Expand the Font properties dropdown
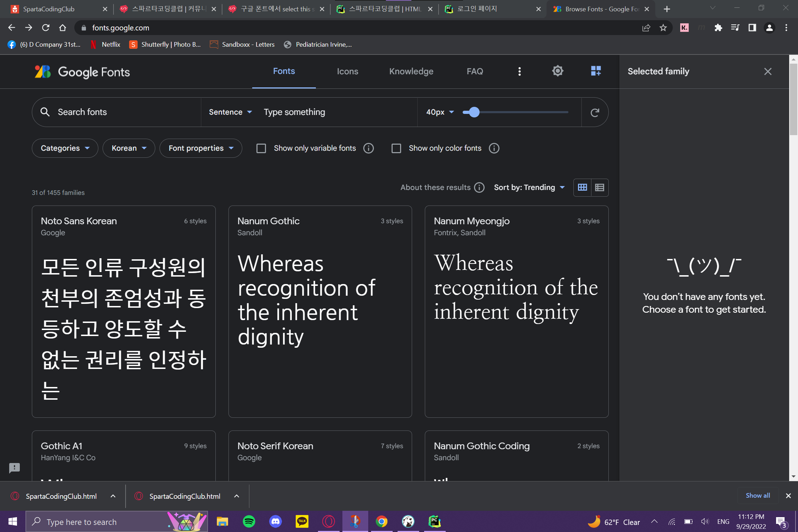This screenshot has height=532, width=798. 201,148
